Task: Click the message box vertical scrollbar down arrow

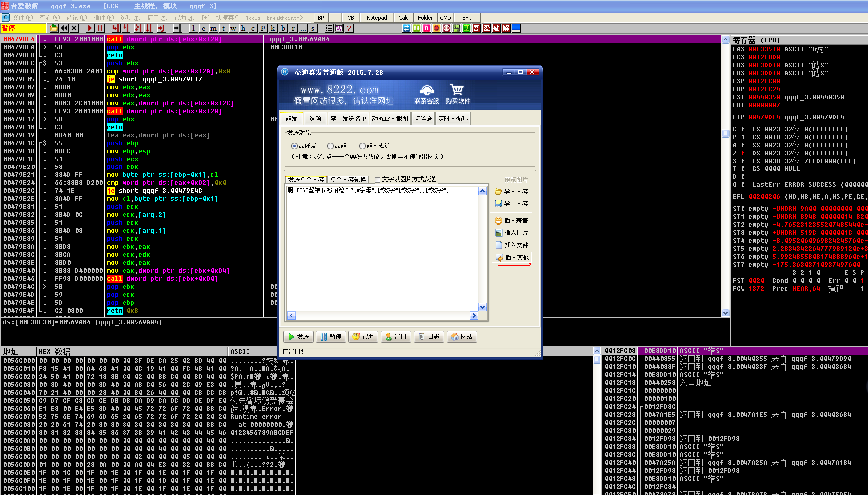Action: tap(482, 307)
